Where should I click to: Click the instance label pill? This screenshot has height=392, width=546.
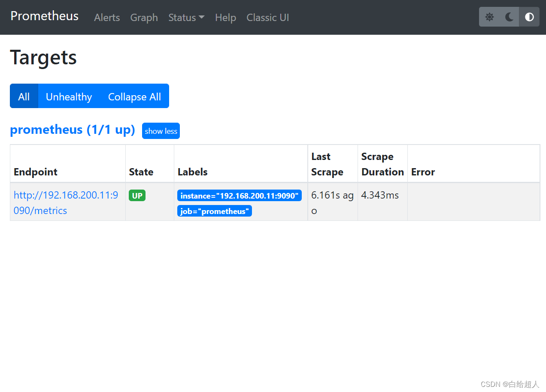coord(240,195)
